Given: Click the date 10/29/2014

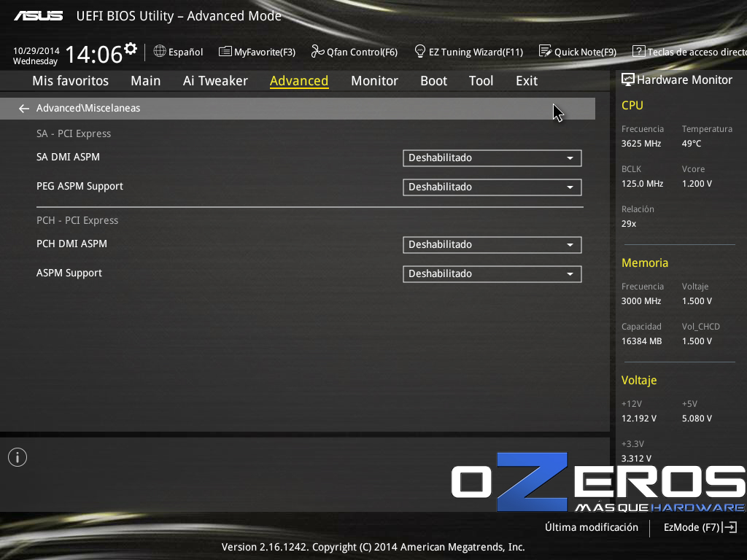Looking at the screenshot, I should tap(36, 50).
